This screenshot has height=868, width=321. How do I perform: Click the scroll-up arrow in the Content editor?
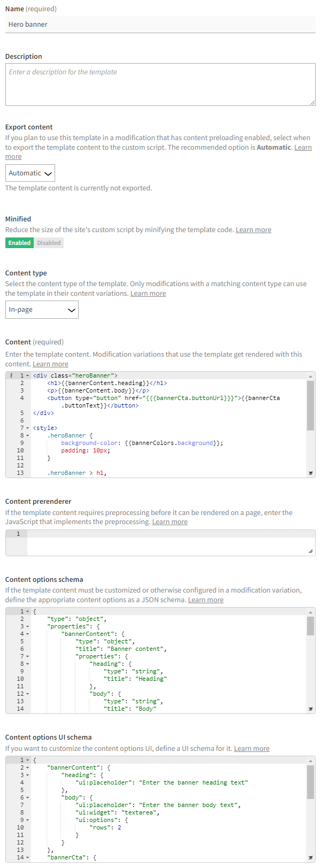pos(310,376)
